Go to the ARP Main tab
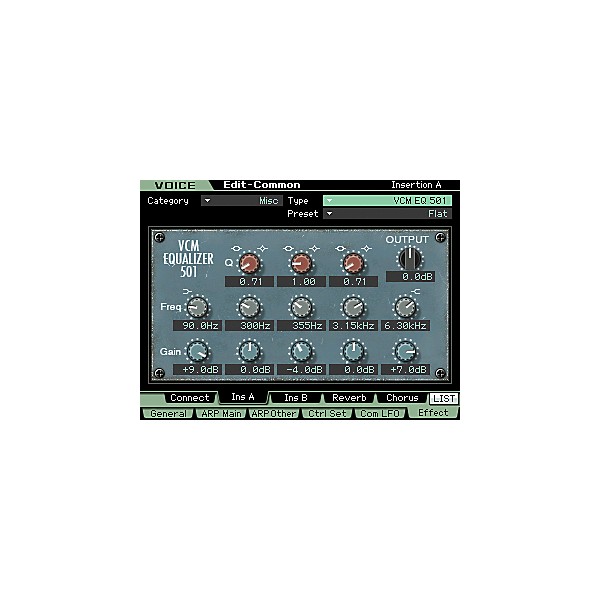 [x=221, y=414]
